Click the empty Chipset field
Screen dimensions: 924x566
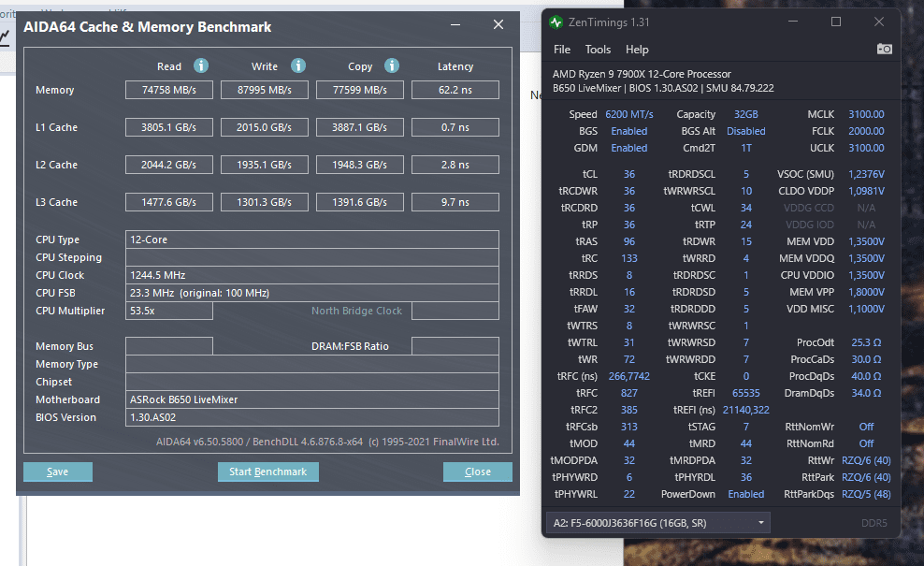tap(312, 382)
